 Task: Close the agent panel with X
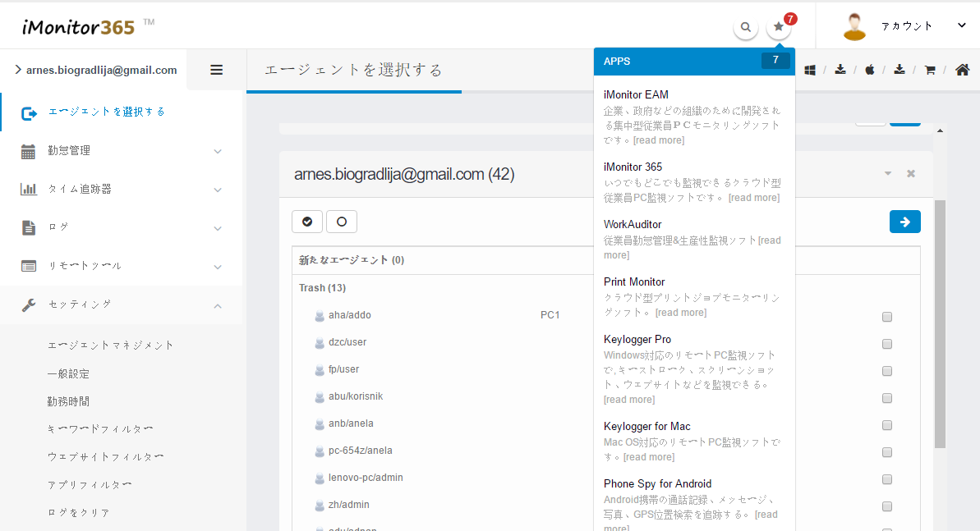click(x=911, y=174)
